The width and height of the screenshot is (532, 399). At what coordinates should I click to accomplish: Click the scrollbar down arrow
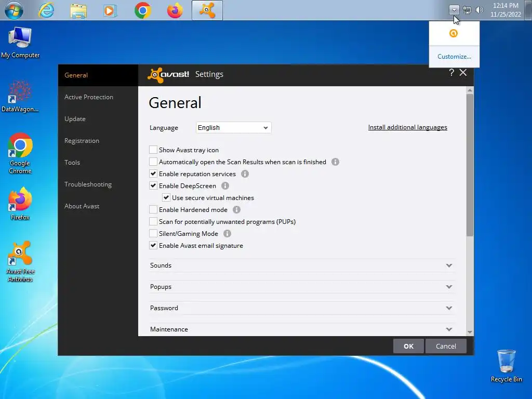[470, 332]
